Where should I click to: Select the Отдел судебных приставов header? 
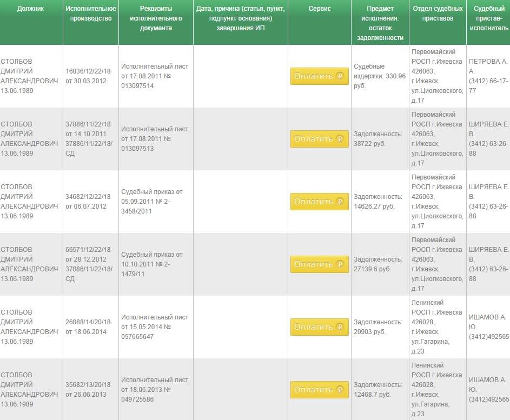[438, 14]
